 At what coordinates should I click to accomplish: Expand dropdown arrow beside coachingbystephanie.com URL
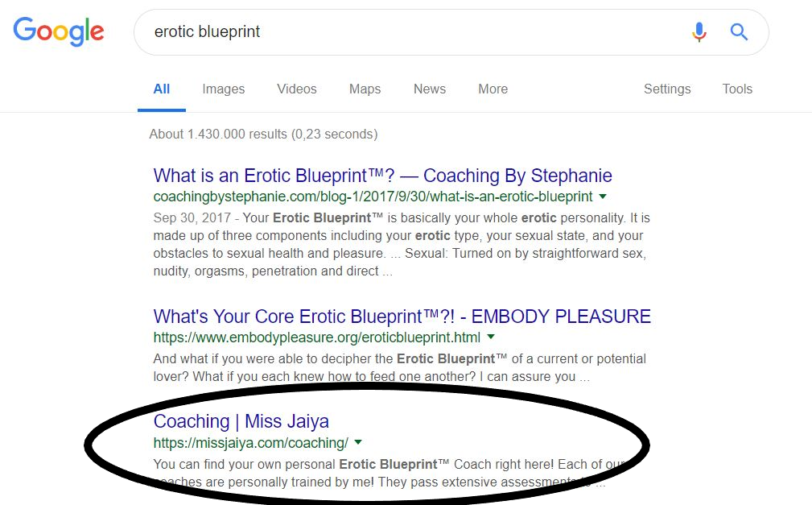tap(602, 197)
